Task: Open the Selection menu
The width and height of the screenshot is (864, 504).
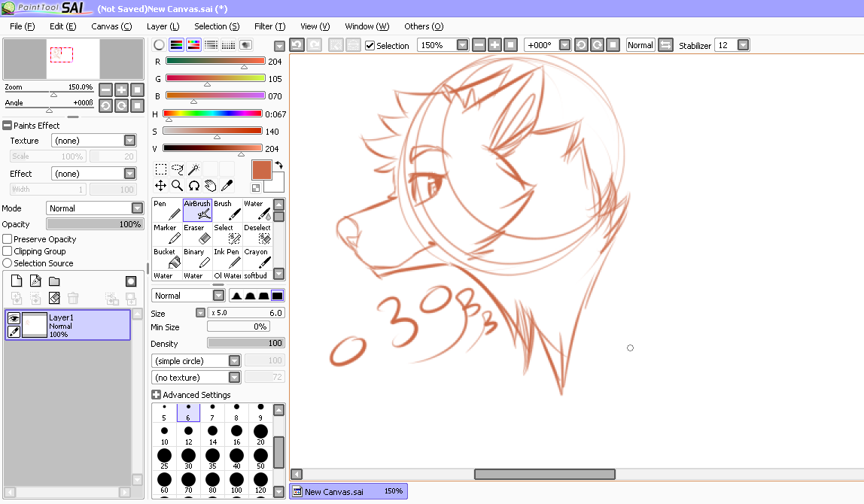Action: [217, 26]
